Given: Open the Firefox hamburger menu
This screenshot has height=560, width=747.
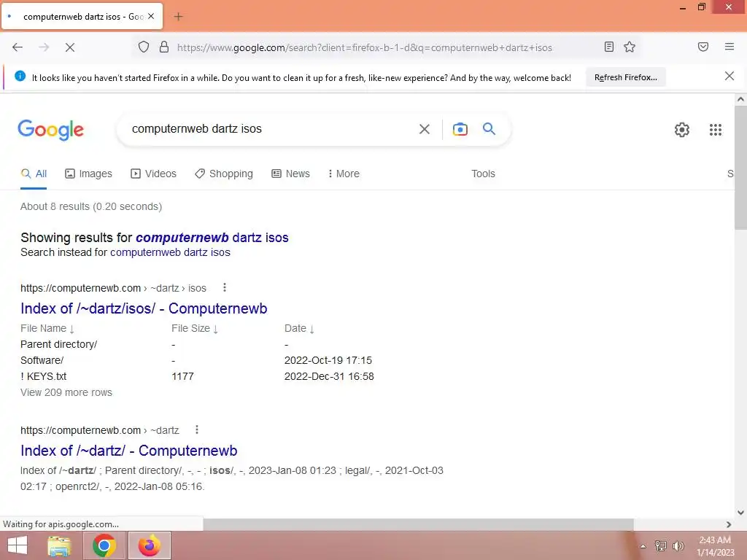Looking at the screenshot, I should 729,47.
